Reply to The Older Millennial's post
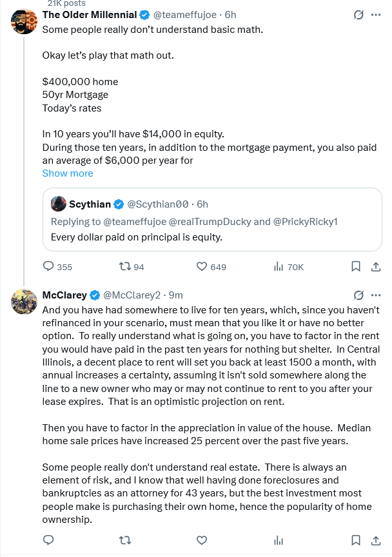 click(x=49, y=266)
